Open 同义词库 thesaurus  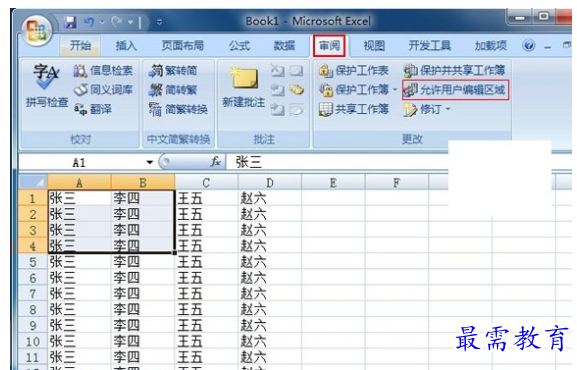click(103, 89)
